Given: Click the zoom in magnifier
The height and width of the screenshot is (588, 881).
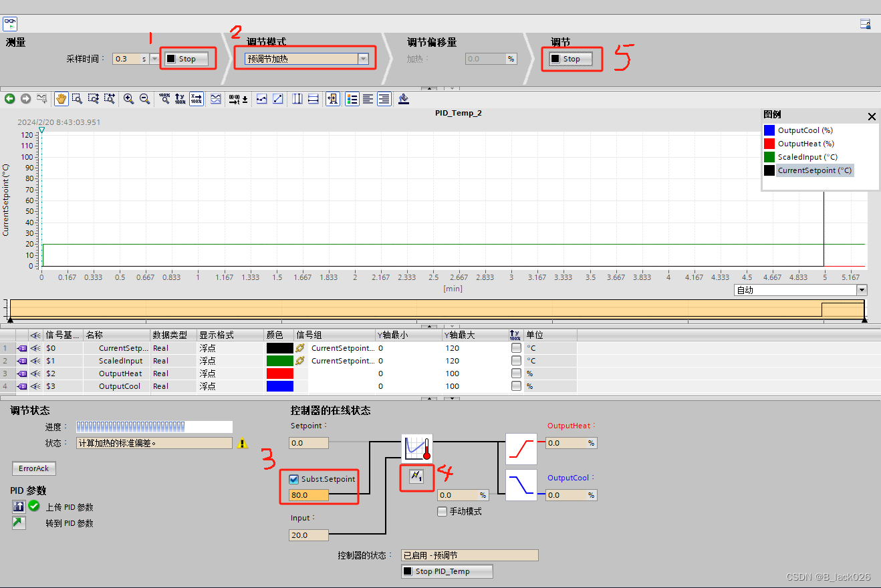Looking at the screenshot, I should (x=128, y=99).
